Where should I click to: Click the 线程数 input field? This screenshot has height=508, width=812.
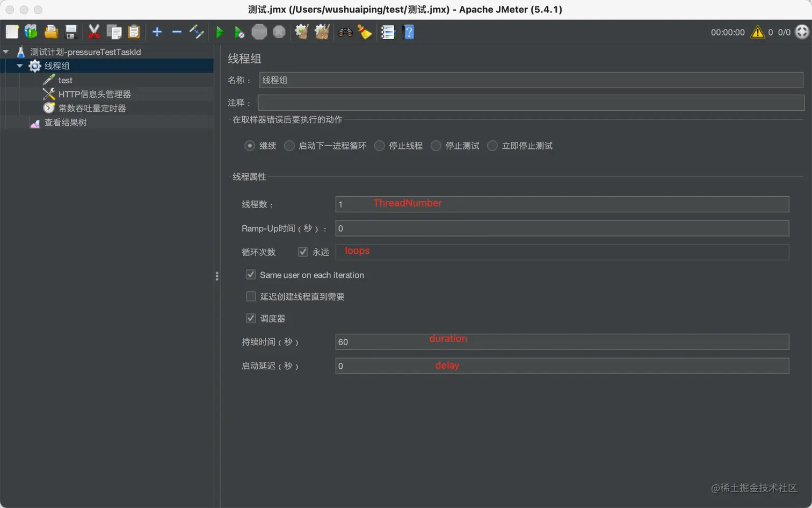562,204
